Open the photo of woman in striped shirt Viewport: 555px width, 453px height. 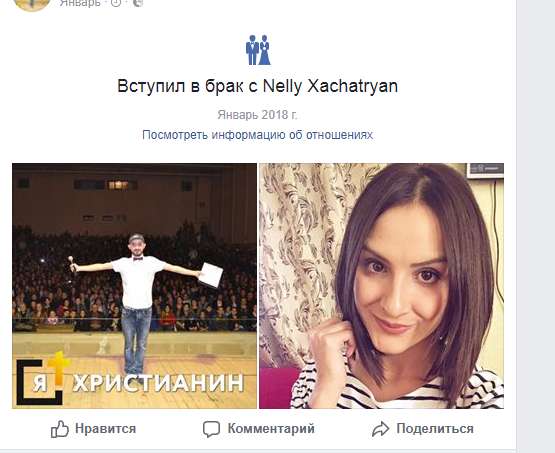(x=382, y=286)
